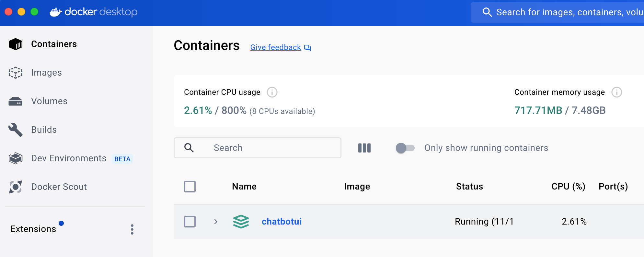Select the chatbotui row checkbox
The width and height of the screenshot is (644, 257).
click(x=190, y=222)
